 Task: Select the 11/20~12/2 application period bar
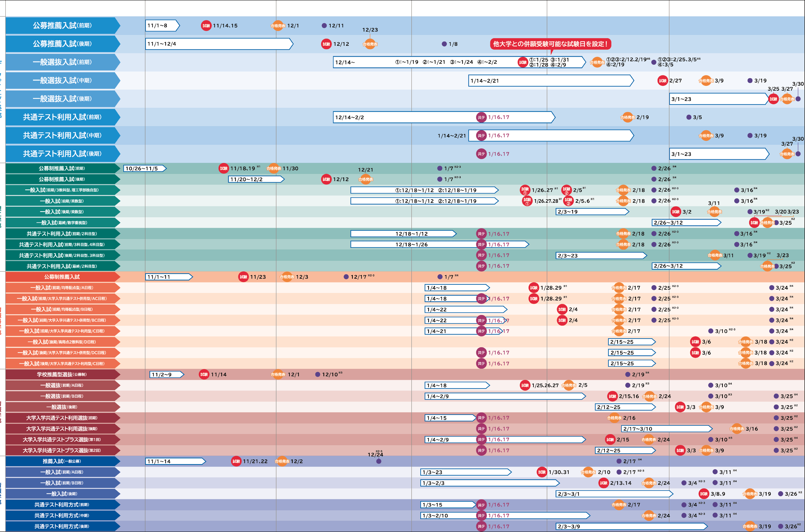(256, 179)
